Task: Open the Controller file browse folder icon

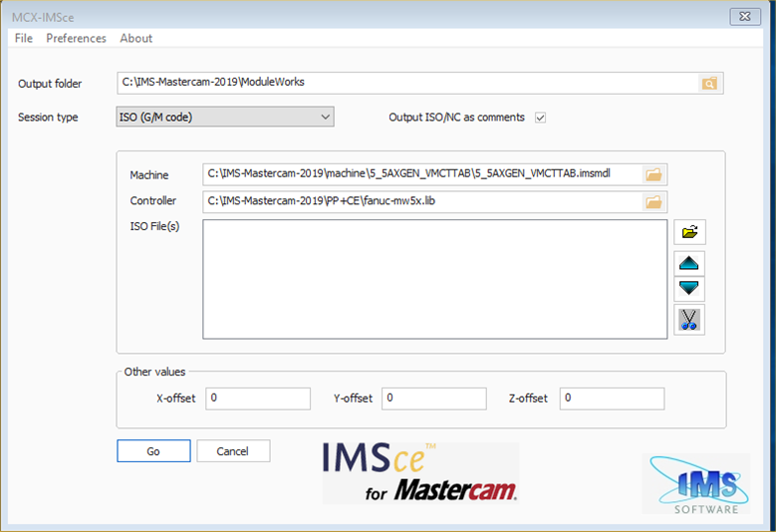Action: (653, 202)
